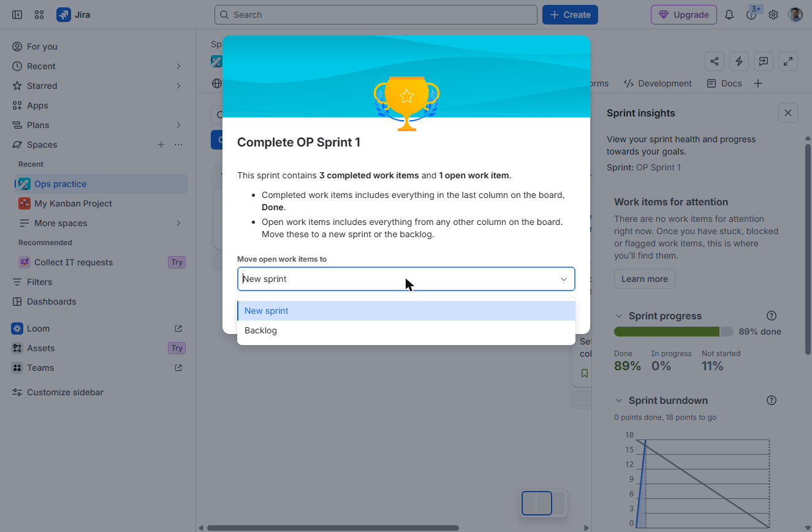Open the help icon with 3+ badge

[x=751, y=15]
